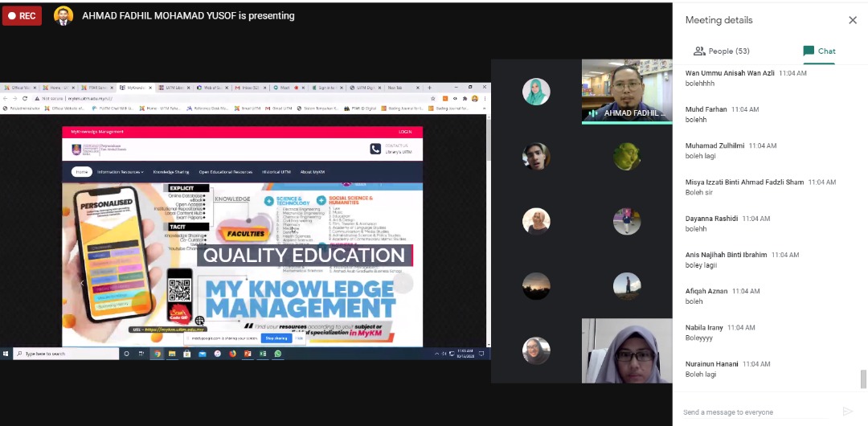
Task: Expand the Information Resources menu
Action: pos(120,172)
